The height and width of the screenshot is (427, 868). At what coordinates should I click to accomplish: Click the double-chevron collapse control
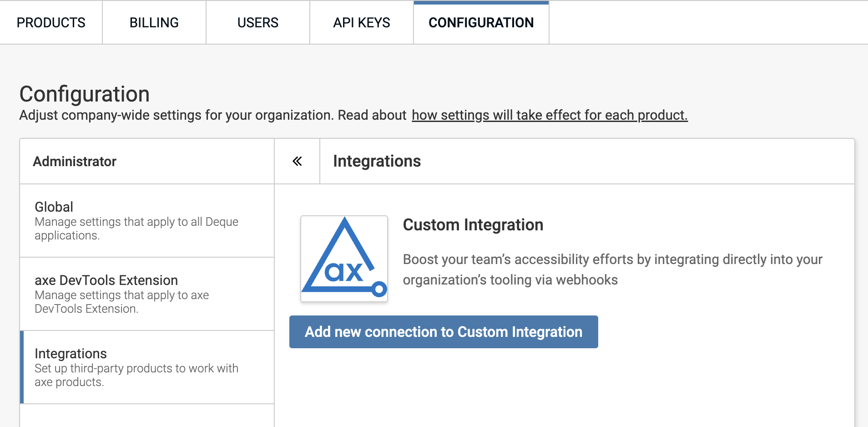[x=297, y=161]
